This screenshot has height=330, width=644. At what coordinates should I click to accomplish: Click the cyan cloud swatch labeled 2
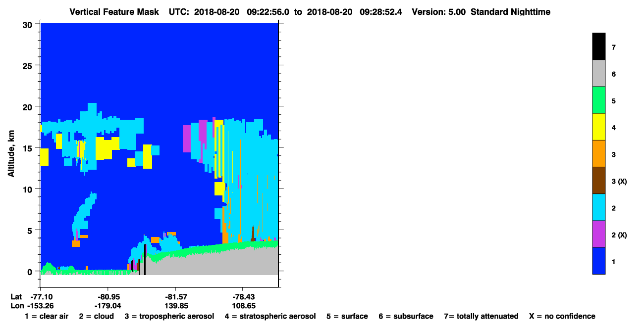click(x=599, y=207)
